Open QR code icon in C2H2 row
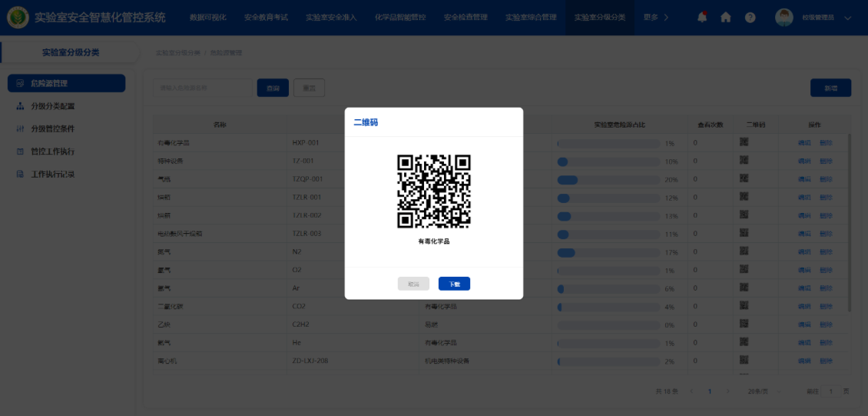The width and height of the screenshot is (868, 416). pos(744,324)
